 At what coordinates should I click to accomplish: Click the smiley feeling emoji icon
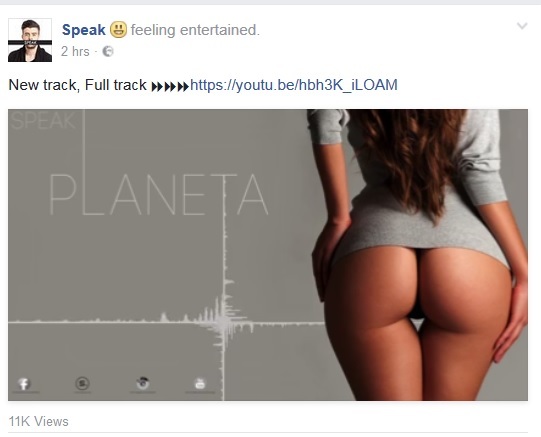[118, 30]
